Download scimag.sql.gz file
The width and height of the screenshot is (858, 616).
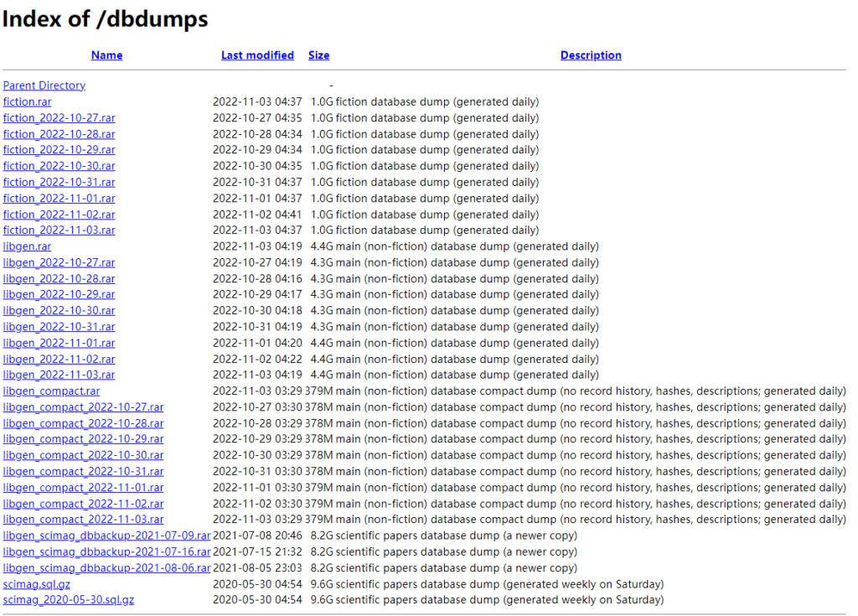pyautogui.click(x=37, y=584)
